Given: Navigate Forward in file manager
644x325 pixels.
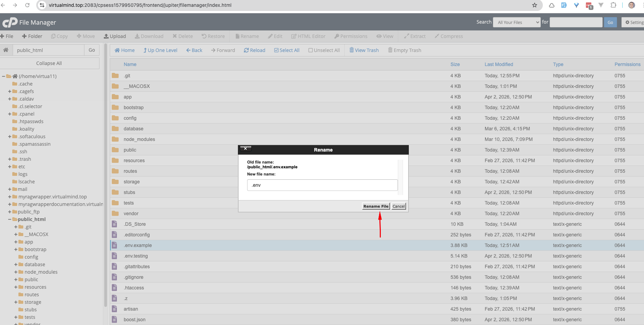Looking at the screenshot, I should [x=223, y=50].
